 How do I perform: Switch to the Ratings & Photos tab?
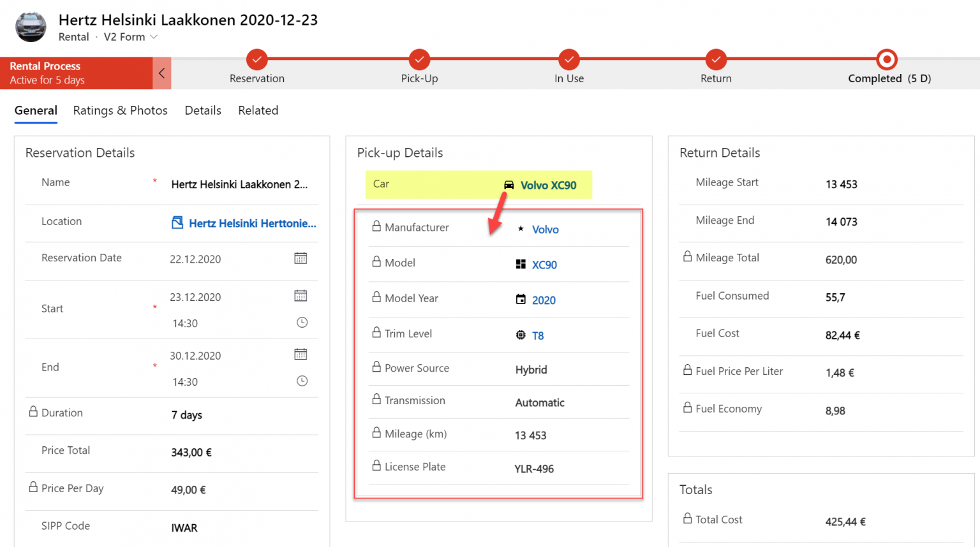120,110
